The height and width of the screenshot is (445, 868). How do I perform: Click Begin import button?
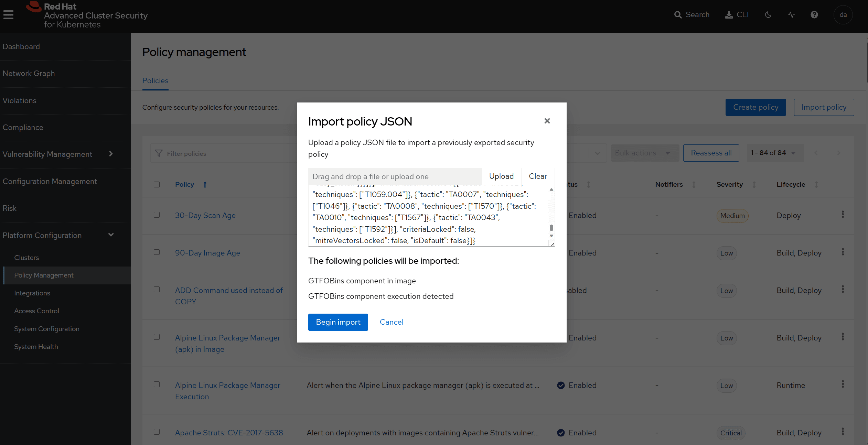(x=338, y=322)
